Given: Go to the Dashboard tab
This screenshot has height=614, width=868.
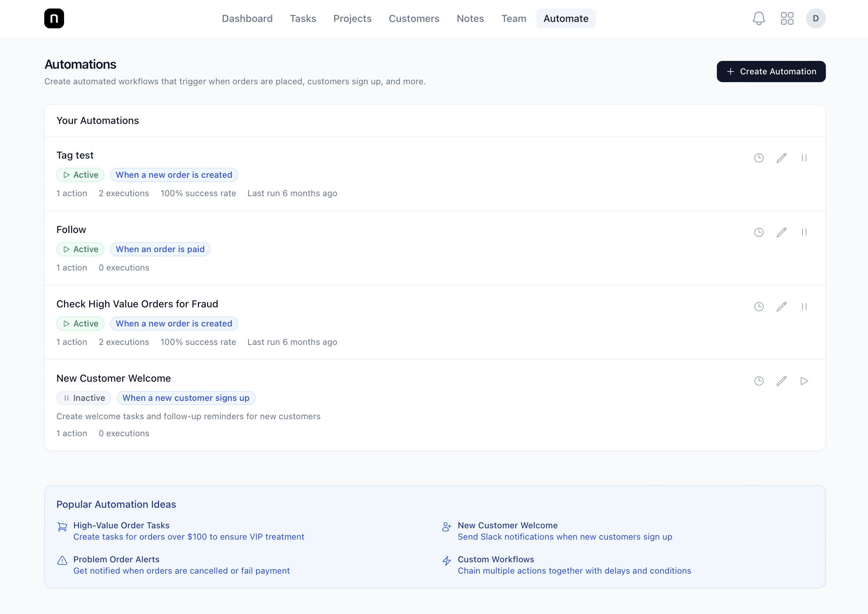Looking at the screenshot, I should pos(247,18).
